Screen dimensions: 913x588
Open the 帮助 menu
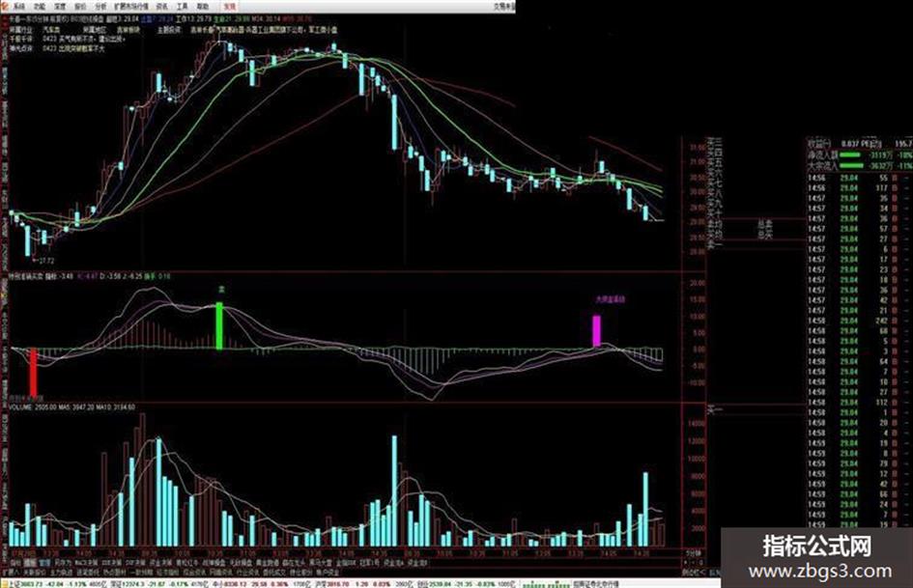202,7
